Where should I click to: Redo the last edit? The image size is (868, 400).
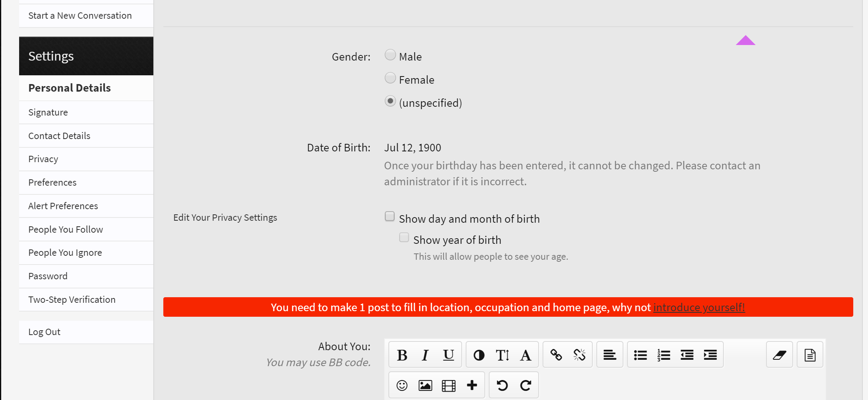(x=526, y=385)
